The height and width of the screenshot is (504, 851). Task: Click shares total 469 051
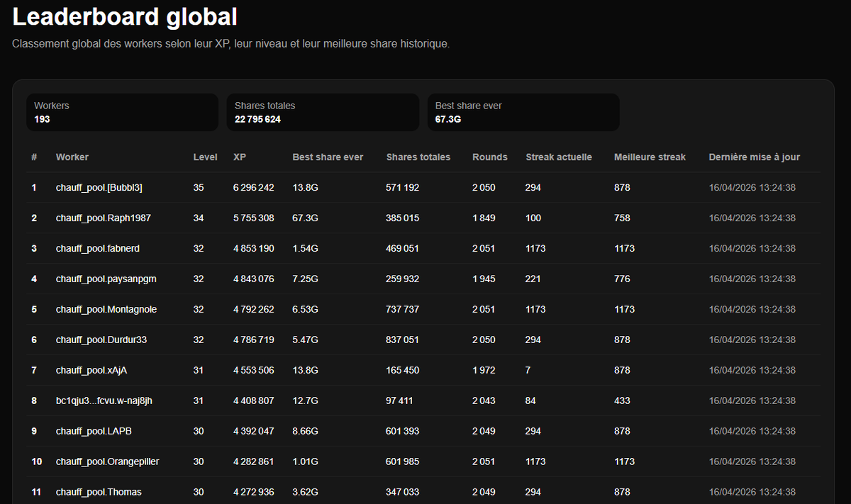point(402,249)
